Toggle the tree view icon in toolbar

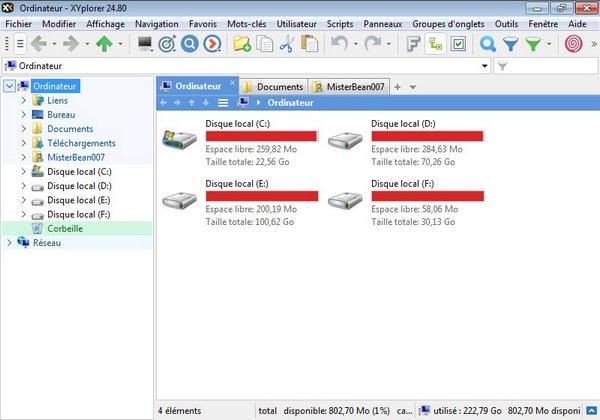click(435, 44)
